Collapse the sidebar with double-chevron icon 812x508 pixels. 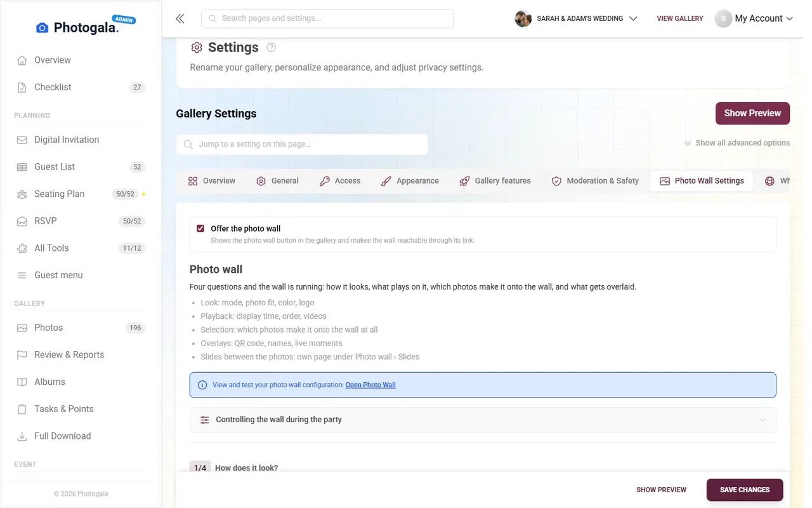(x=180, y=18)
